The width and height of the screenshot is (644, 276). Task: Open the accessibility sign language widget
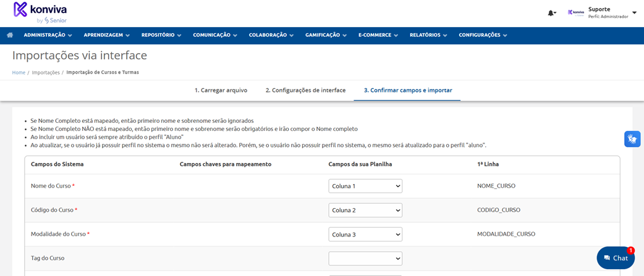click(632, 139)
